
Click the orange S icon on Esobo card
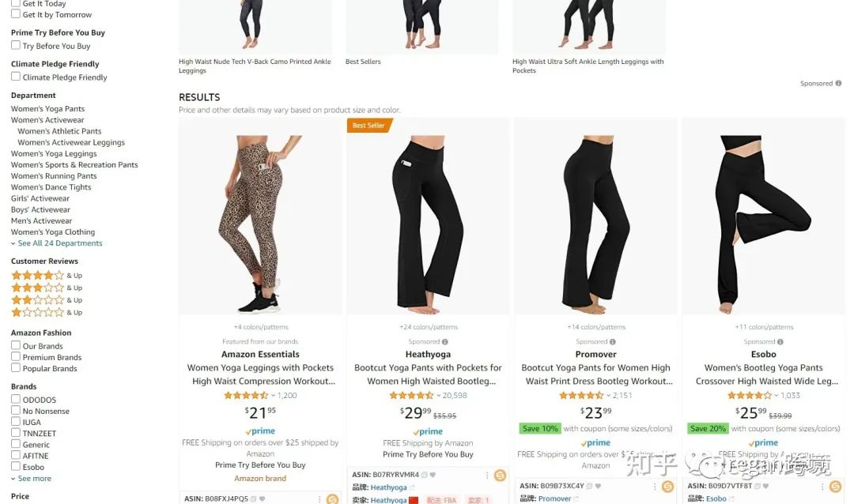pyautogui.click(x=835, y=487)
